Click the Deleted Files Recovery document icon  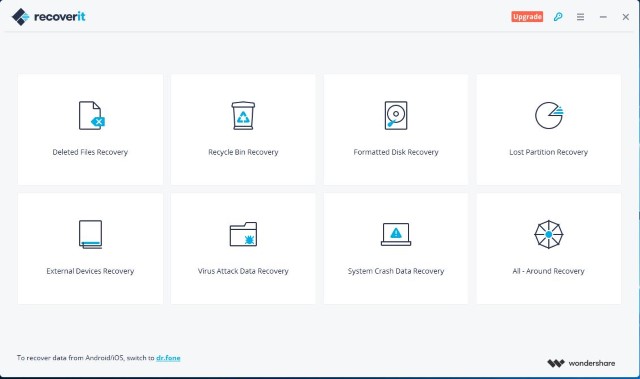91,115
